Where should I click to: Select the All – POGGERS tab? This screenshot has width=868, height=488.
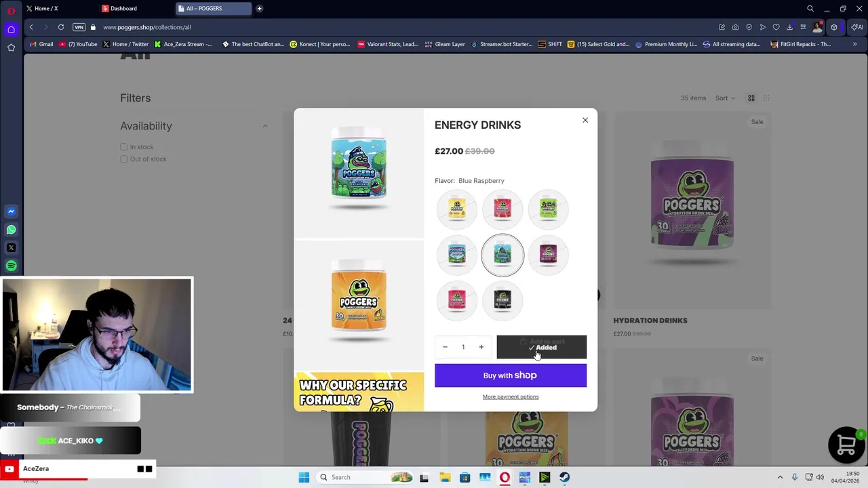coord(214,9)
